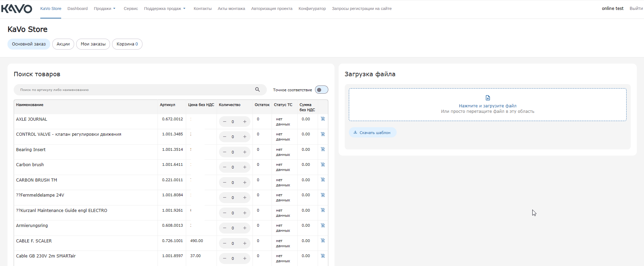644x266 pixels.
Task: Go to Контакты page
Action: [203, 9]
